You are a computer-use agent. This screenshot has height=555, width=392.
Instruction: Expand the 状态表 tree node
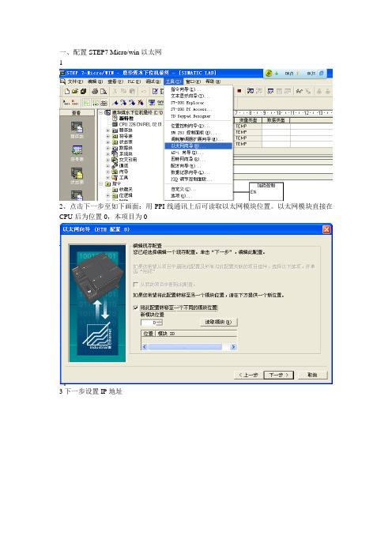[108, 142]
